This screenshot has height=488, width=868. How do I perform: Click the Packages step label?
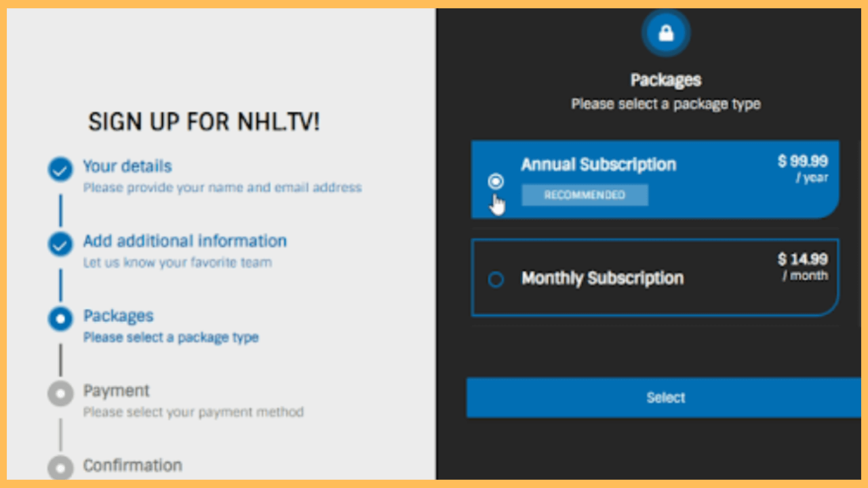click(118, 316)
